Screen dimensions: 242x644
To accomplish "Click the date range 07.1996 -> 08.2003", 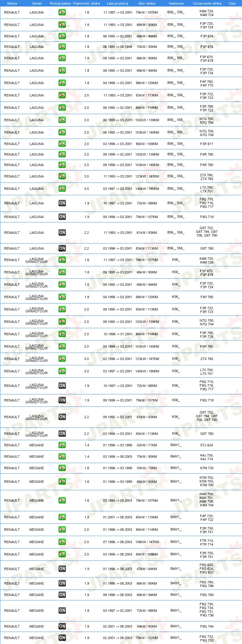I will coord(118,542).
